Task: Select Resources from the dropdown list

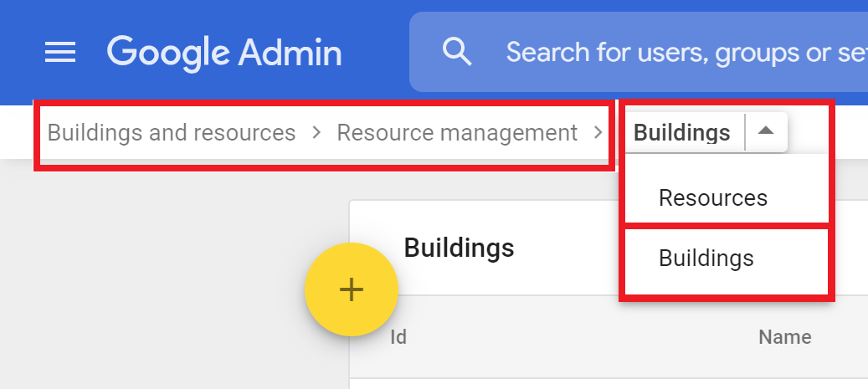Action: click(712, 197)
